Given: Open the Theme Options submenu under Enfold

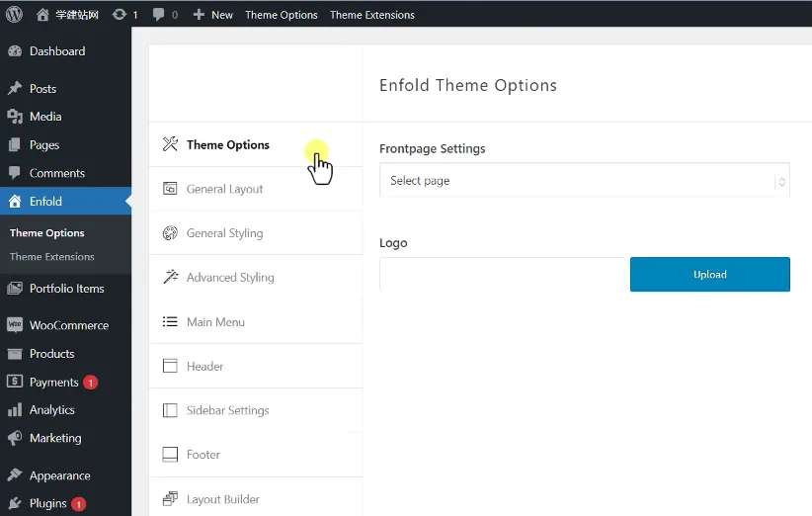Looking at the screenshot, I should click(47, 233).
